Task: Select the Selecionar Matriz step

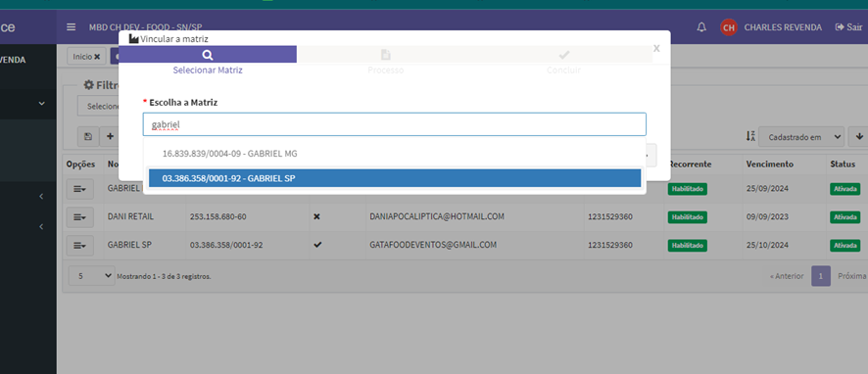Action: [x=208, y=70]
